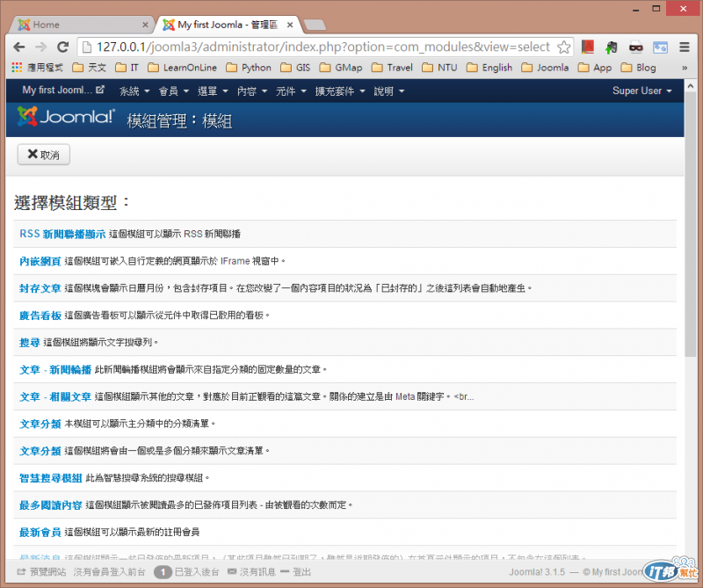Click the incognito mask extension icon
The width and height of the screenshot is (703, 588).
point(635,47)
